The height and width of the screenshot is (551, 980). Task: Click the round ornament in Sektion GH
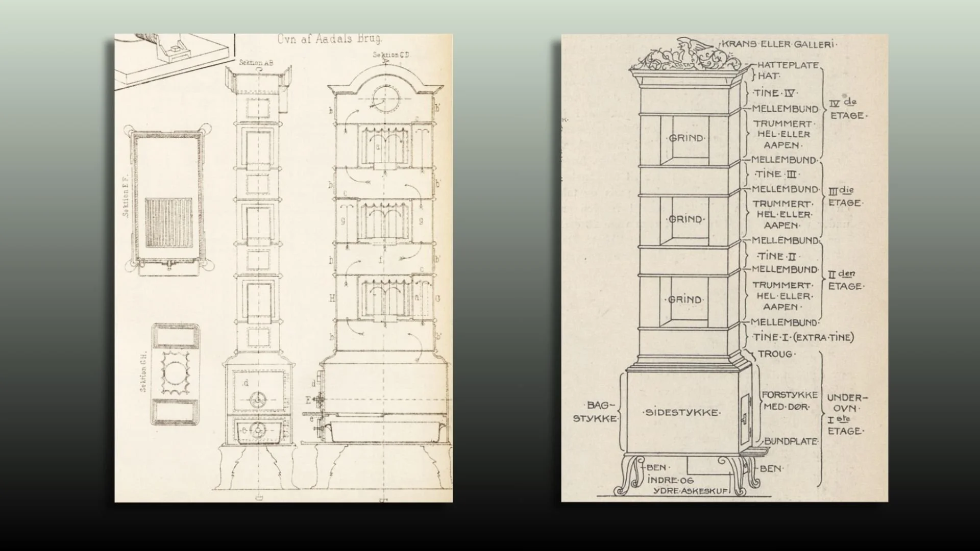coord(175,374)
